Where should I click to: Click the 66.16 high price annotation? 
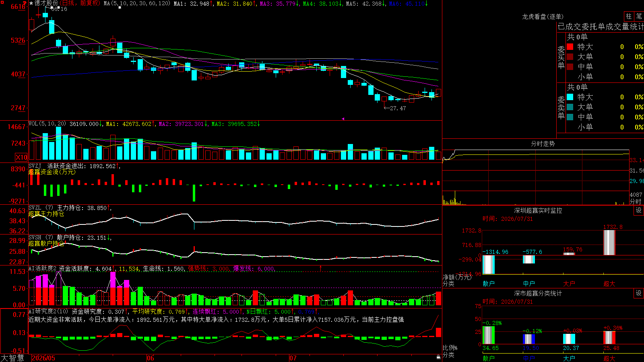59,9
